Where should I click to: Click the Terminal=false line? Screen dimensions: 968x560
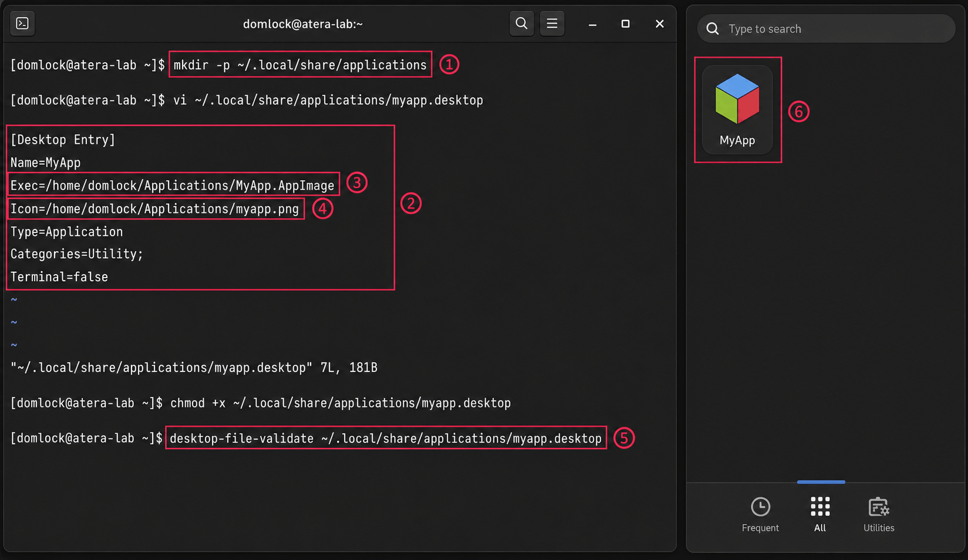click(x=59, y=277)
